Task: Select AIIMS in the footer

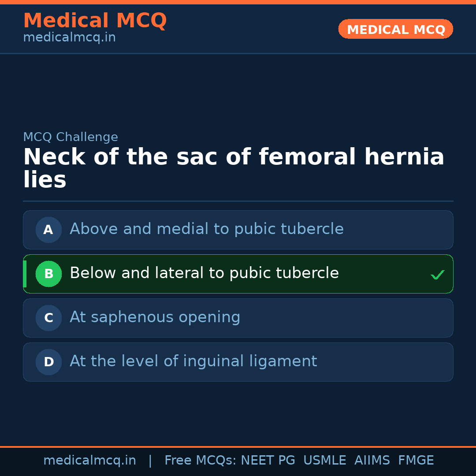Action: pos(372,461)
